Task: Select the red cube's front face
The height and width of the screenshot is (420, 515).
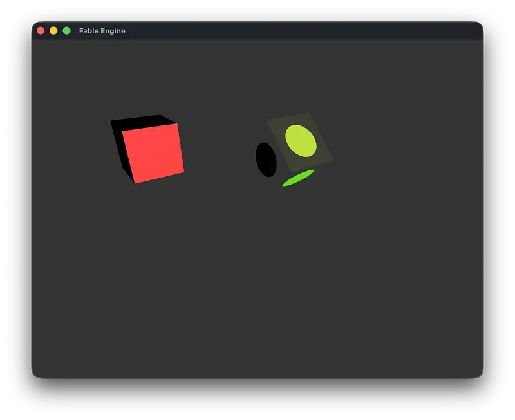Action: pos(153,153)
